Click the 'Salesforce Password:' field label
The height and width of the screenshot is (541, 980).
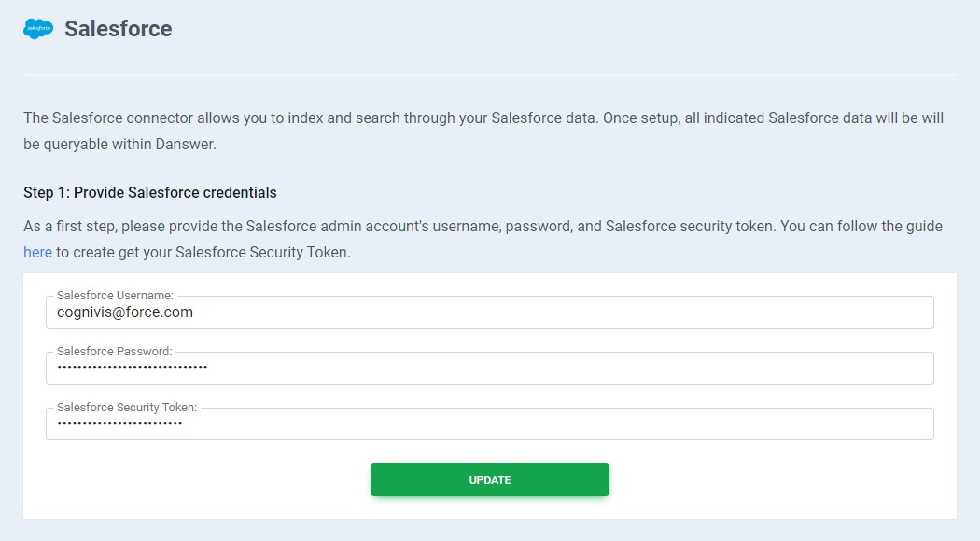pyautogui.click(x=114, y=352)
